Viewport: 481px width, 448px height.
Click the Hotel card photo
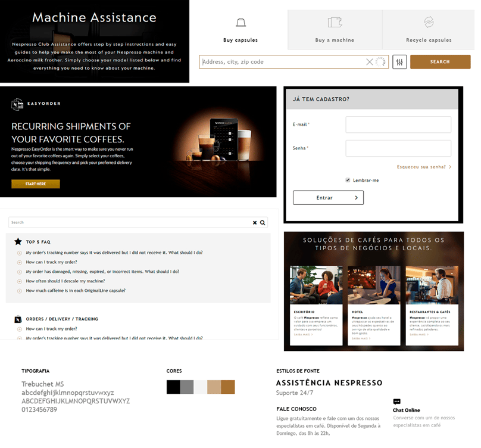coord(374,285)
